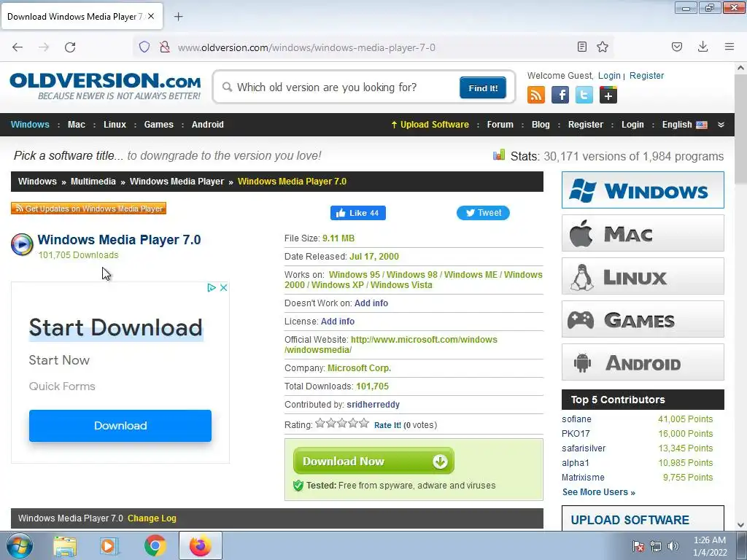
Task: Launch Windows Media Player from taskbar
Action: [x=109, y=545]
